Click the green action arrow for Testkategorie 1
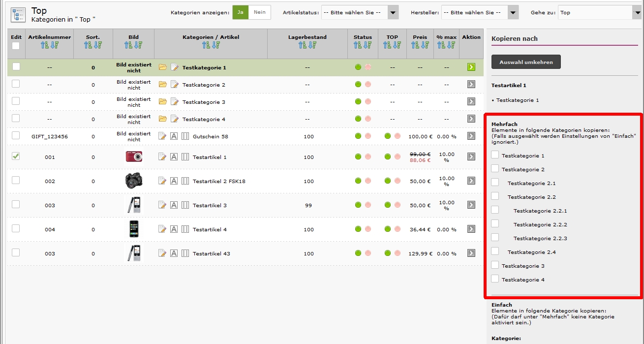Viewport: 644px width, 344px height. click(471, 67)
